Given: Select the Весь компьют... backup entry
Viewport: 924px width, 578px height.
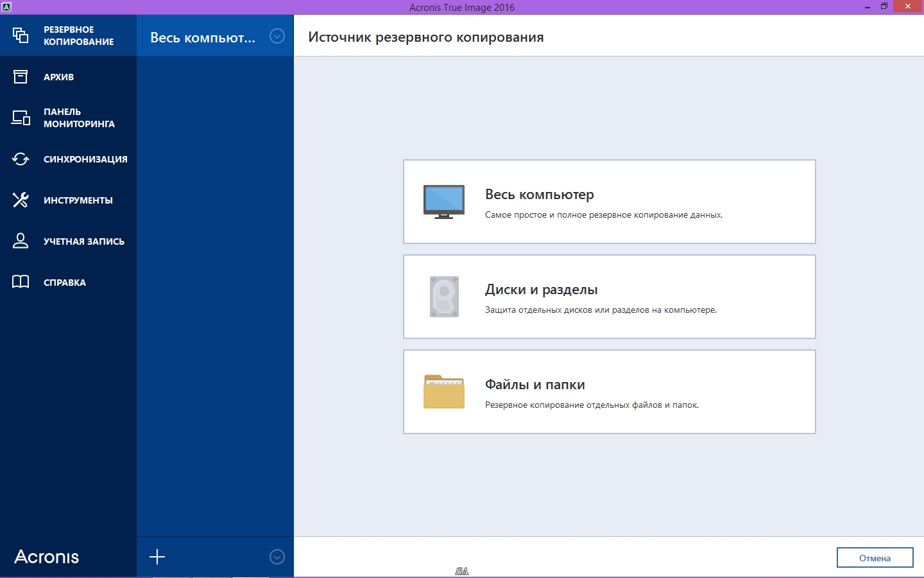Looking at the screenshot, I should click(x=215, y=36).
